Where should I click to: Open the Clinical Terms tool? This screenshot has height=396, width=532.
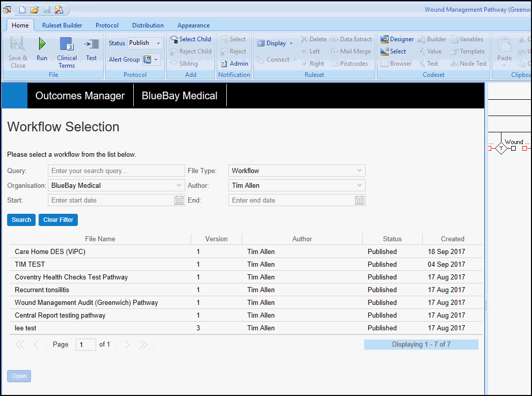(x=67, y=50)
